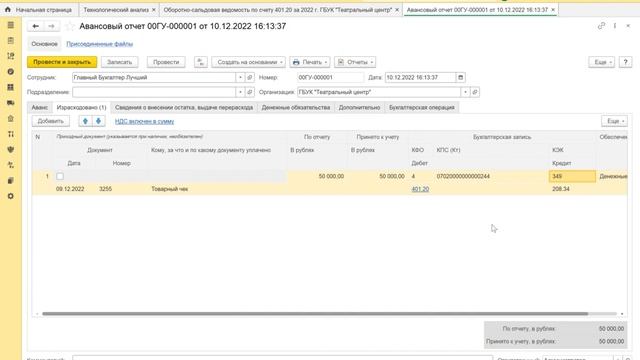Screen dimensions: 640x360
Task: Switch to the Дополнительно tab
Action: [x=359, y=107]
